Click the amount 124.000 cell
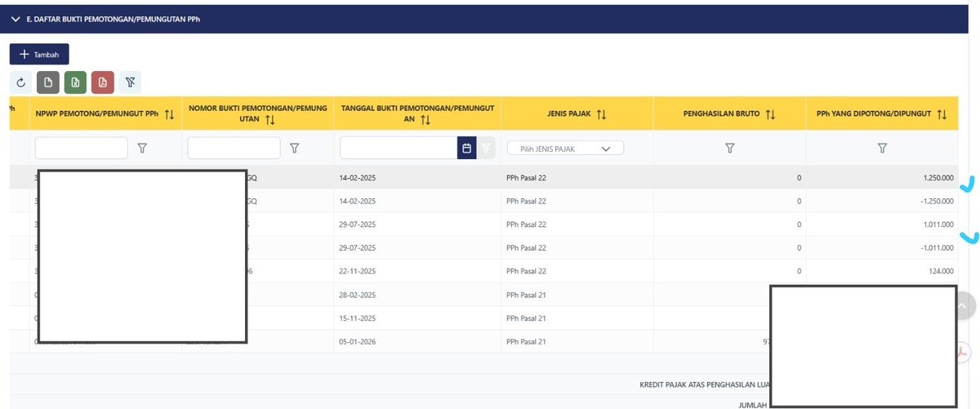This screenshot has width=980, height=409. (942, 271)
